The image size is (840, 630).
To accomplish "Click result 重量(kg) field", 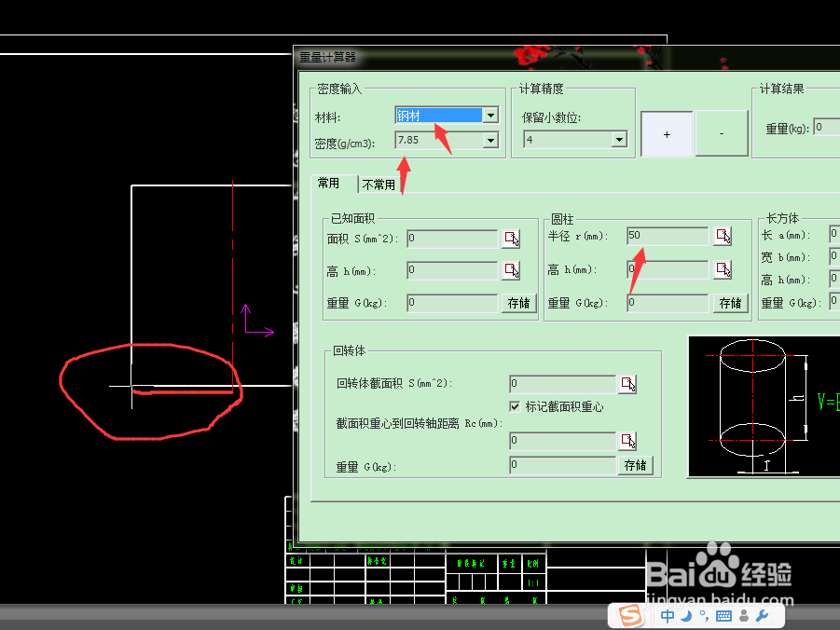I will pyautogui.click(x=827, y=128).
